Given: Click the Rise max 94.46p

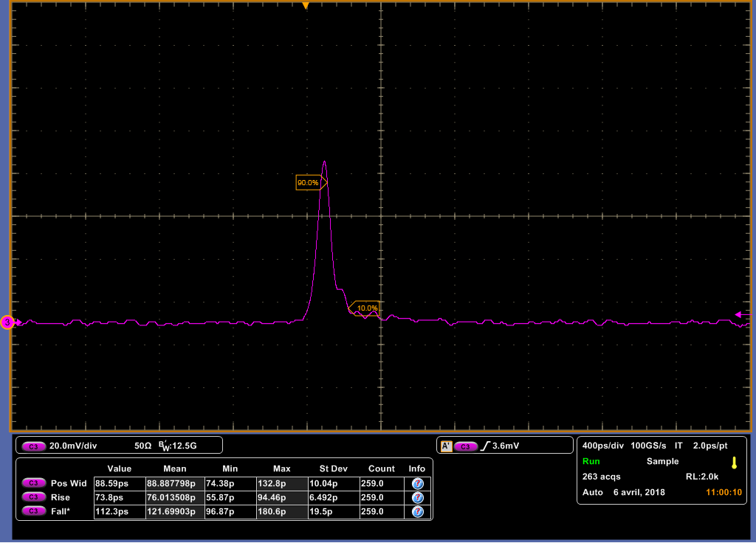Looking at the screenshot, I should tap(282, 497).
